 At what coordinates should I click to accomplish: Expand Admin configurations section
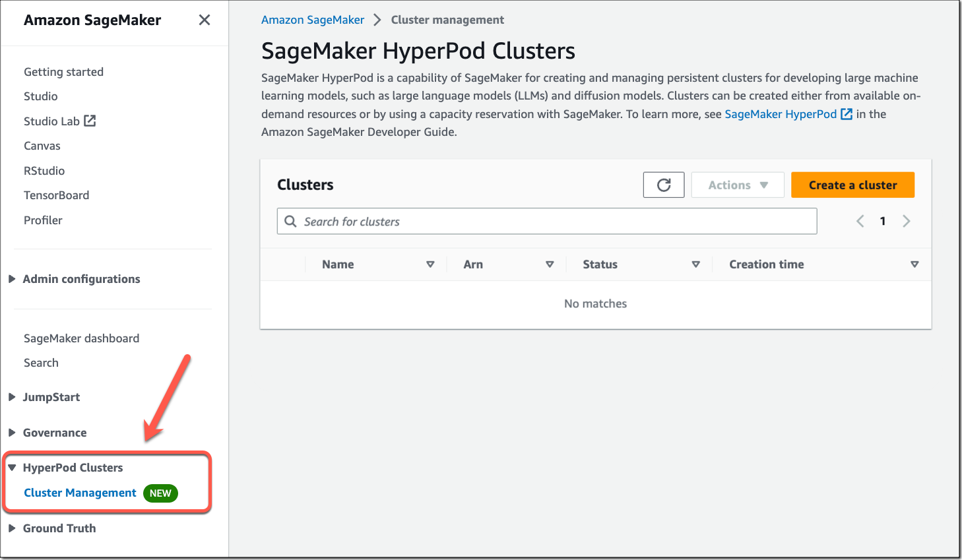[12, 279]
